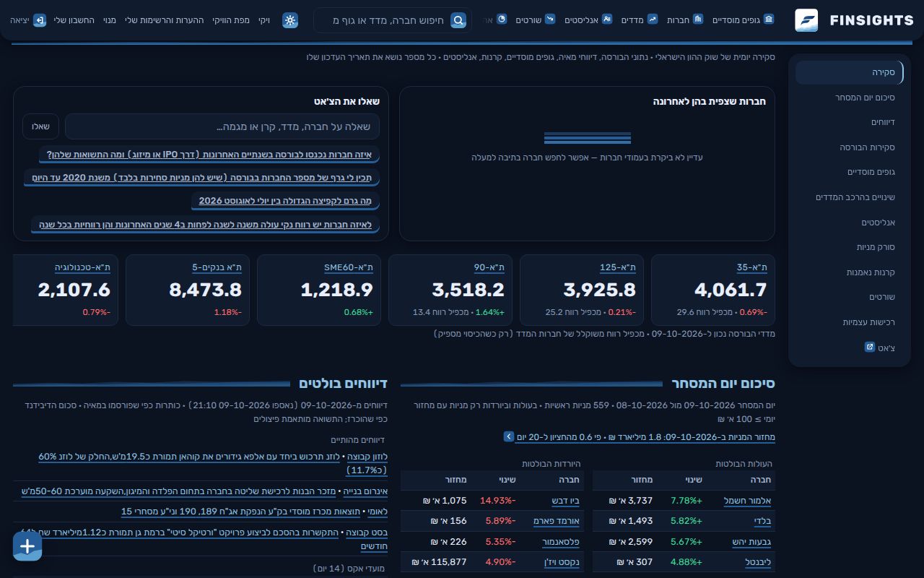Go to קרנות נאמנות in the sidebar

[x=850, y=272]
